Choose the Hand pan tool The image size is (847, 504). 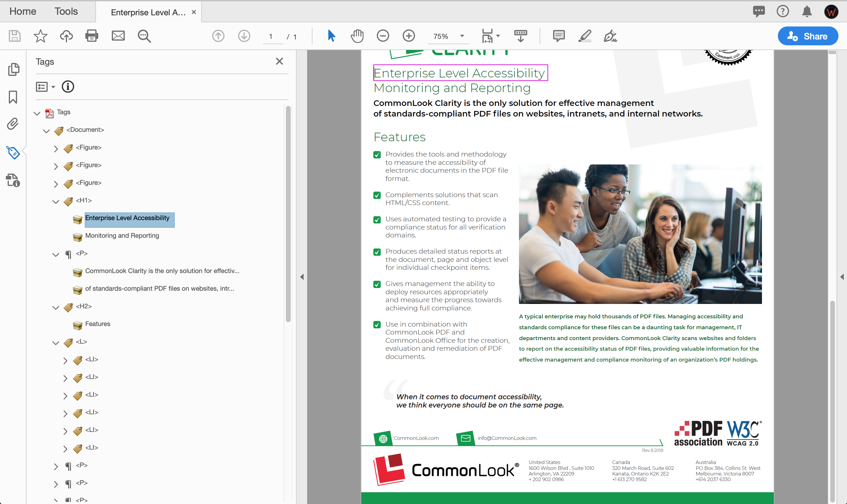click(357, 36)
